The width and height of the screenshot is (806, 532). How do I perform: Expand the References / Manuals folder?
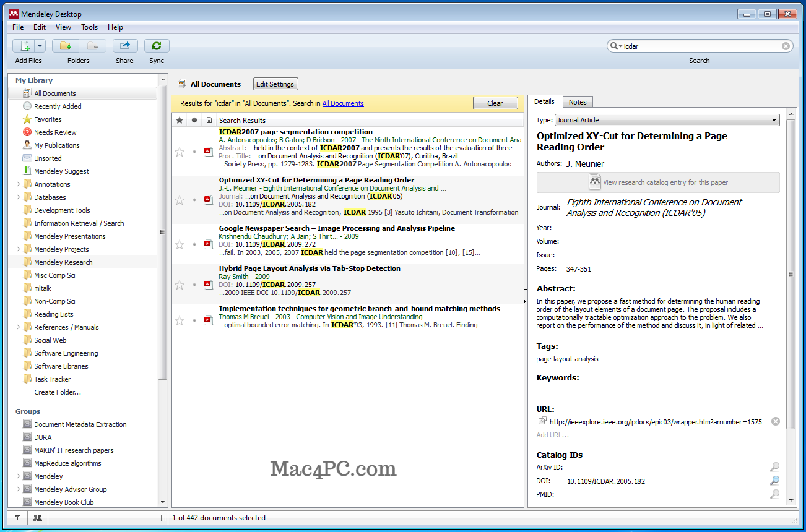click(x=18, y=327)
